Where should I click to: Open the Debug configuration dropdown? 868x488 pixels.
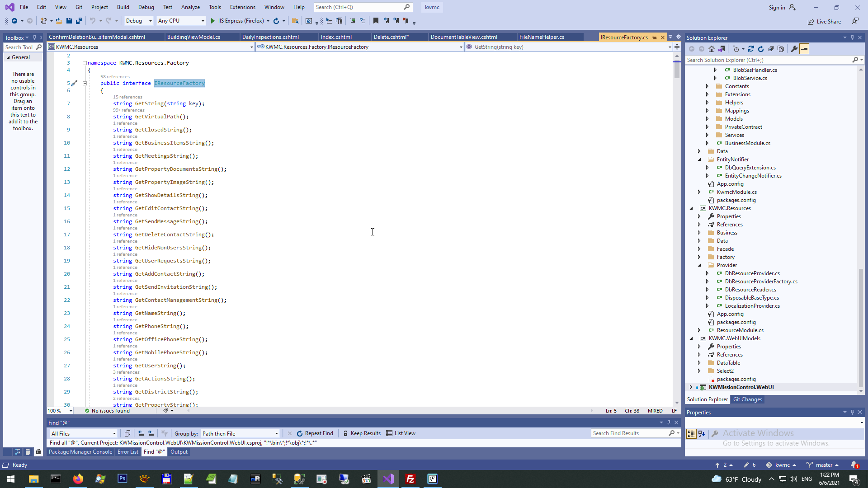coord(139,21)
